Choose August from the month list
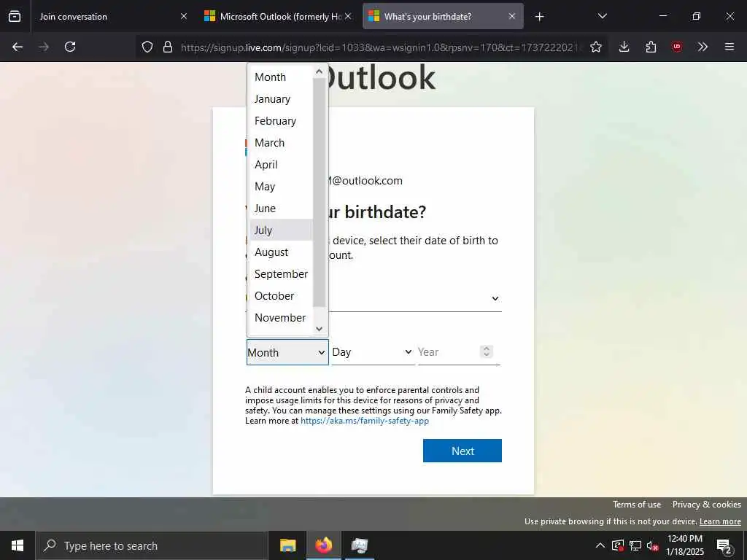Image resolution: width=747 pixels, height=560 pixels. [x=281, y=252]
